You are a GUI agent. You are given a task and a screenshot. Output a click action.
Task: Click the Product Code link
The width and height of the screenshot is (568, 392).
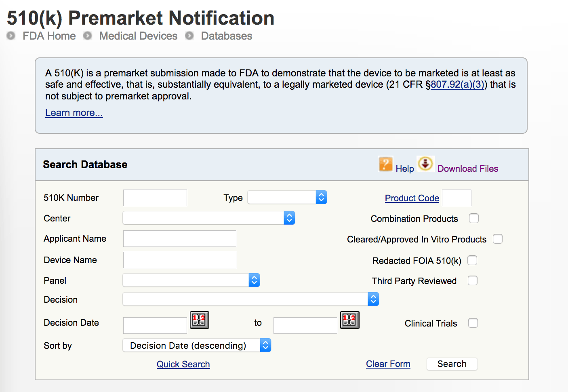point(412,198)
